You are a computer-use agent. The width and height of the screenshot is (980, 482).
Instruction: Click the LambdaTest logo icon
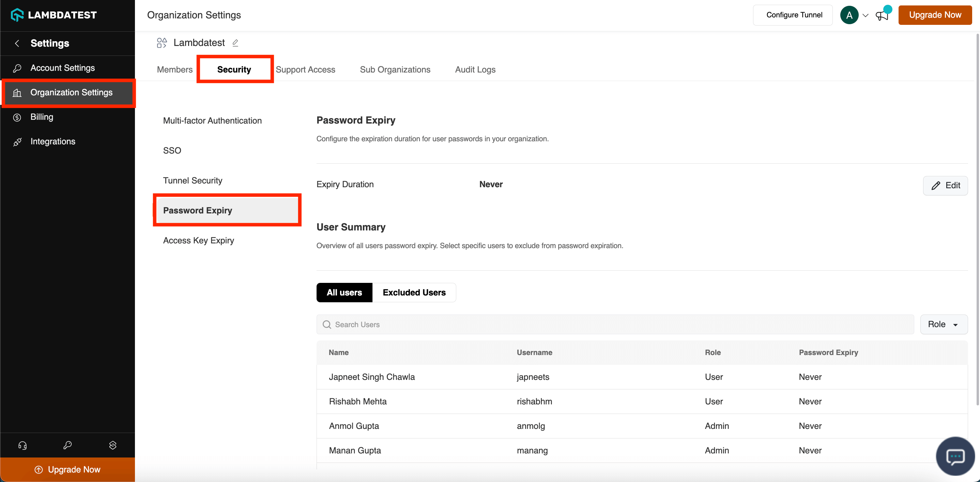17,15
